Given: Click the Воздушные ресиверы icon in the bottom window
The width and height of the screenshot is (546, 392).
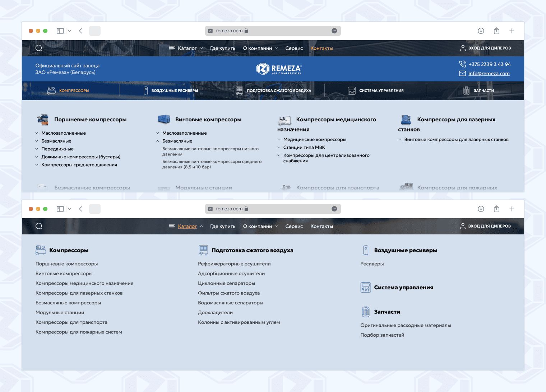Looking at the screenshot, I should coord(366,250).
